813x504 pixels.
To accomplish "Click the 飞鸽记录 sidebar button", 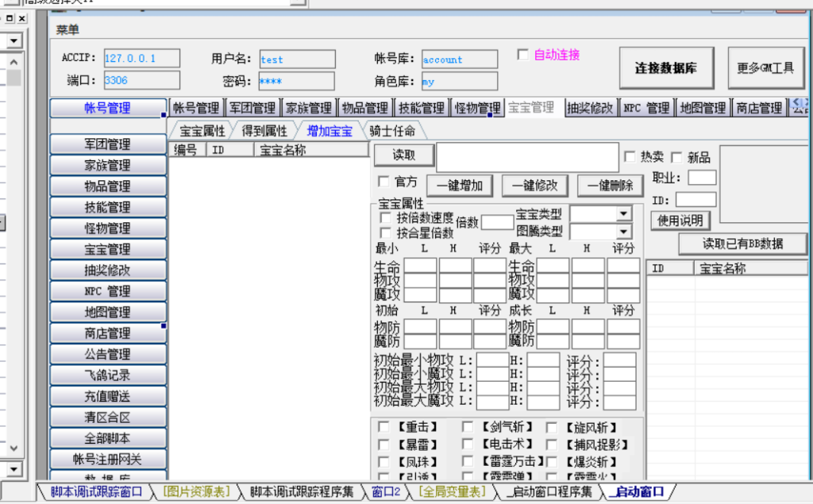I will [108, 375].
